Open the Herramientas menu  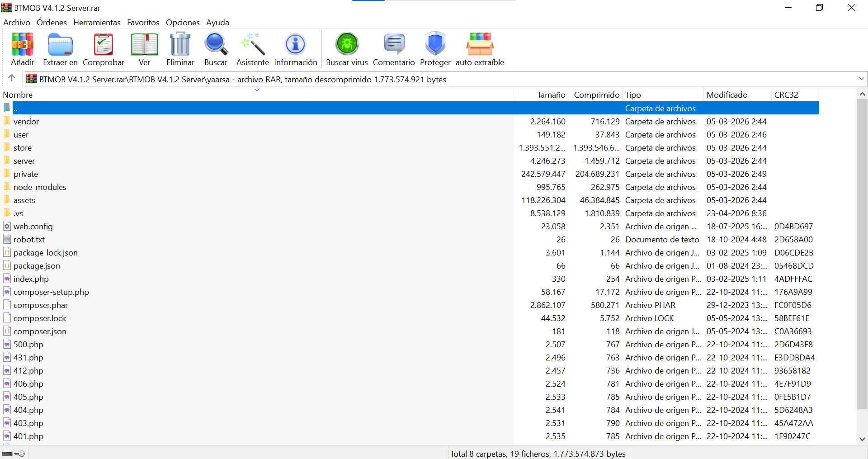coord(97,23)
